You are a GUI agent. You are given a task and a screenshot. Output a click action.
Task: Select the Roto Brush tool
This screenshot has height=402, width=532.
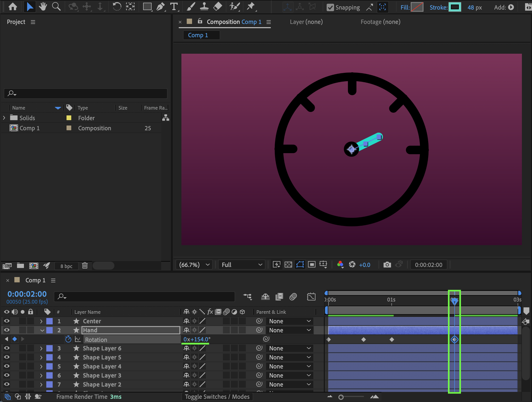click(235, 7)
